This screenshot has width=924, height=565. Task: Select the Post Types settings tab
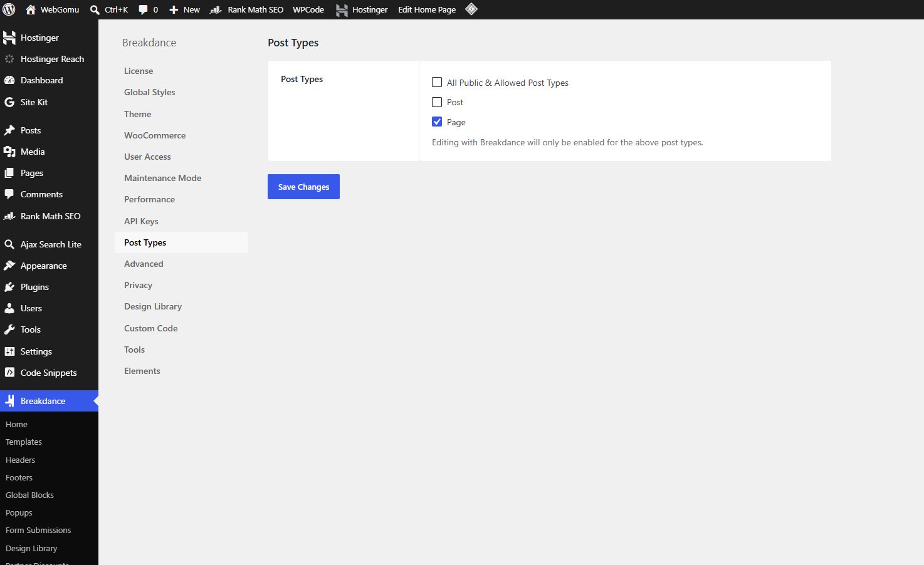181,242
